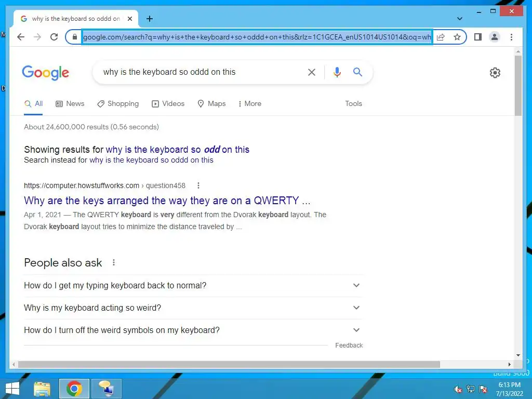Viewport: 532px width, 399px height.
Task: Switch to the News results tab
Action: coord(70,104)
